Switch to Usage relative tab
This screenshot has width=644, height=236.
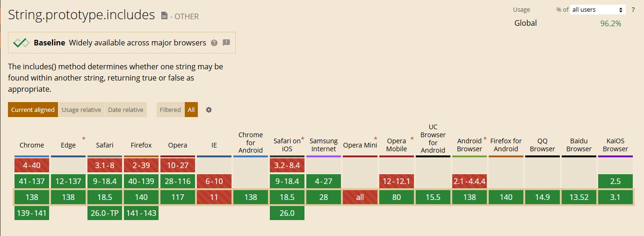[x=81, y=110]
